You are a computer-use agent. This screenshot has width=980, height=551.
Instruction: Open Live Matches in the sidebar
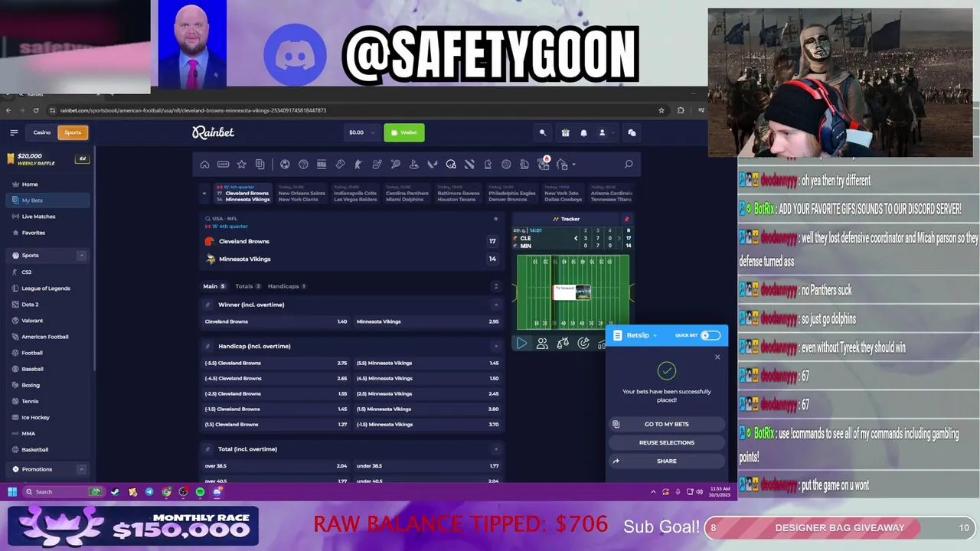click(x=47, y=217)
